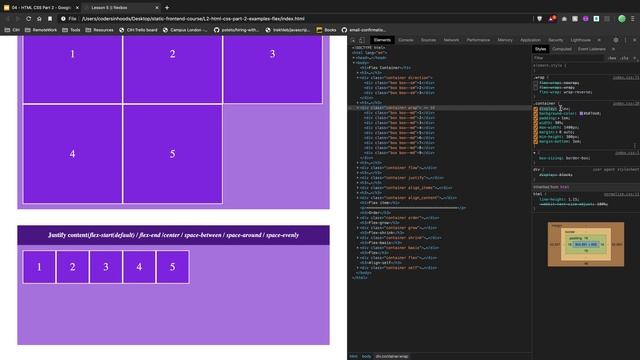Image resolution: width=640 pixels, height=360 pixels.
Task: Expand the container justify div
Action: point(358,178)
